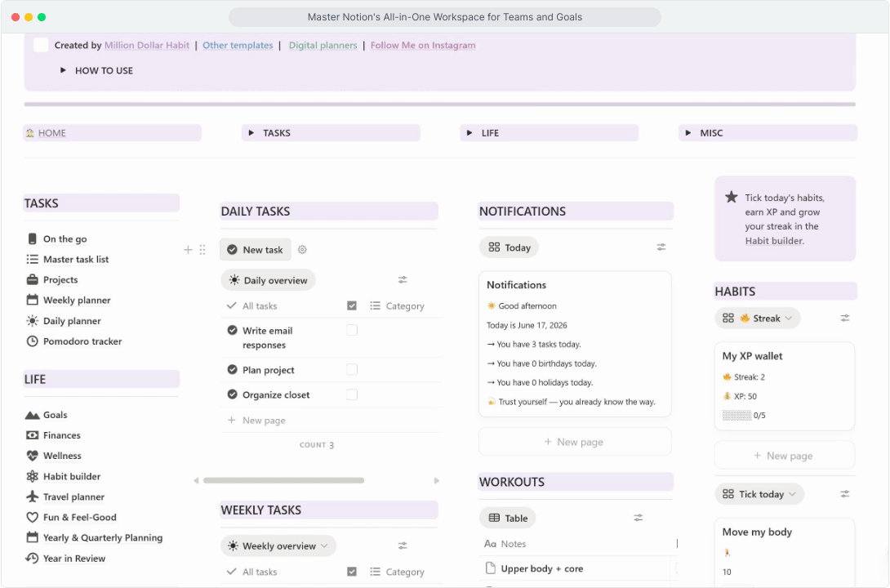
Task: Click the New task button
Action: pyautogui.click(x=256, y=250)
